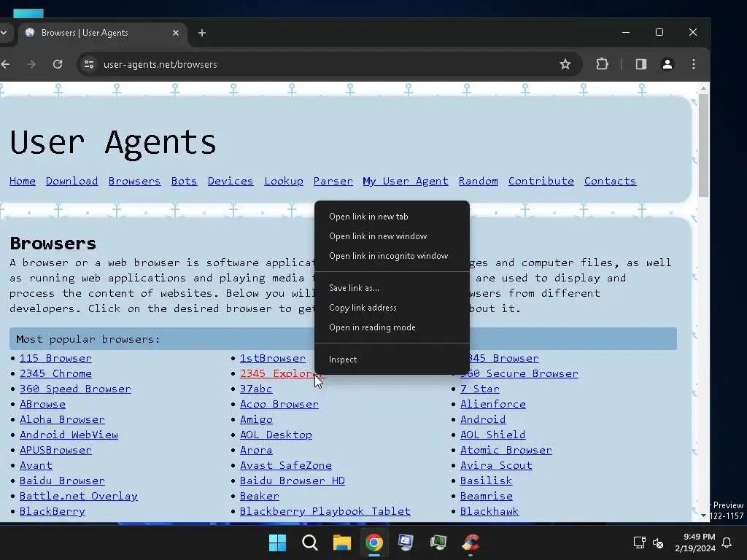This screenshot has height=560, width=747.
Task: Open the Blackhawk link
Action: coord(489,511)
